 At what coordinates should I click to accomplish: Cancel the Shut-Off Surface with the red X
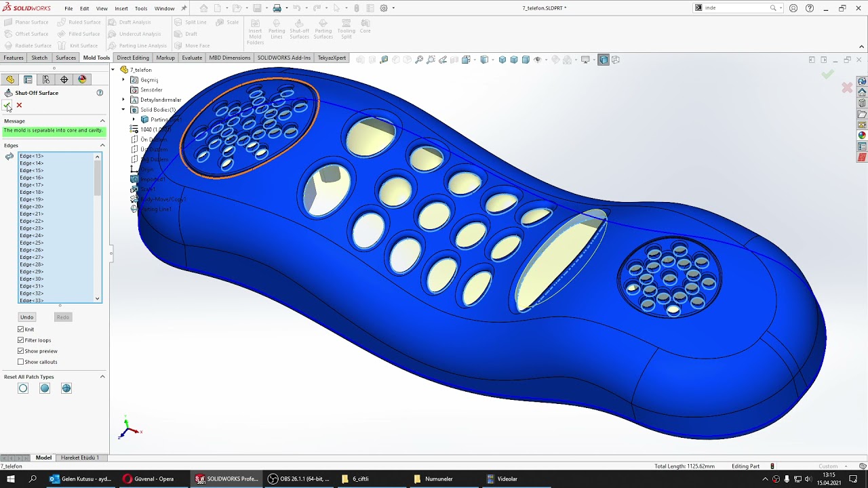pyautogui.click(x=19, y=105)
